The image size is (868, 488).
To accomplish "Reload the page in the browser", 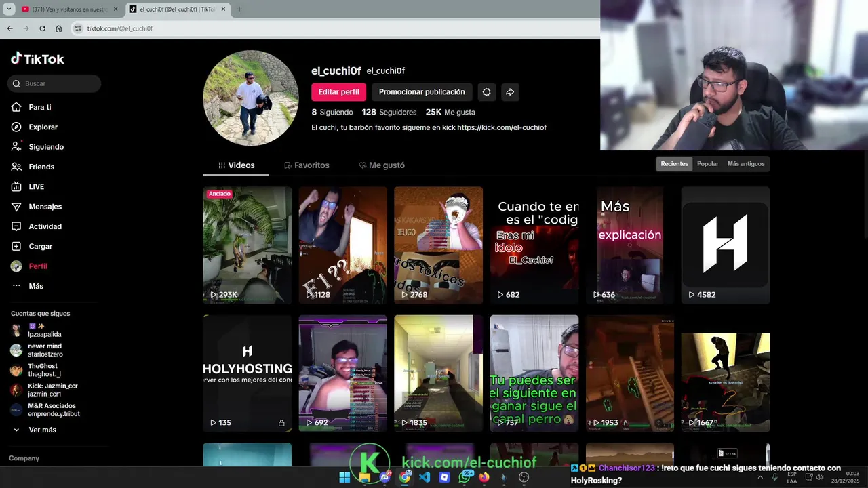I will click(x=42, y=28).
